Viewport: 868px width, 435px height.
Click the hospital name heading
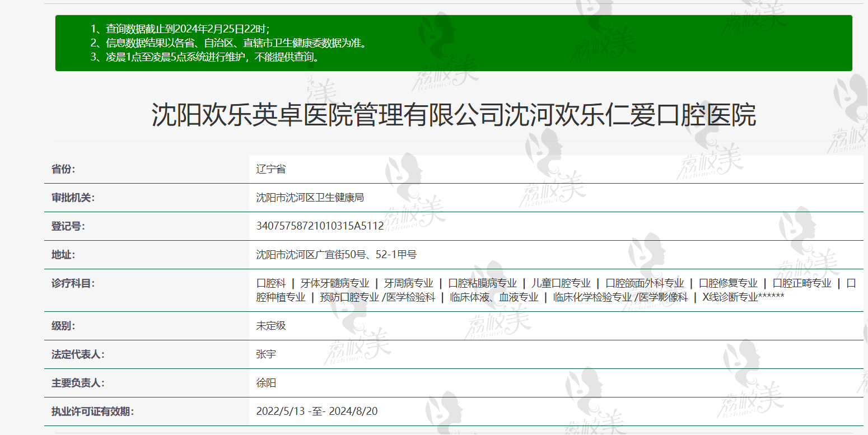pos(454,115)
